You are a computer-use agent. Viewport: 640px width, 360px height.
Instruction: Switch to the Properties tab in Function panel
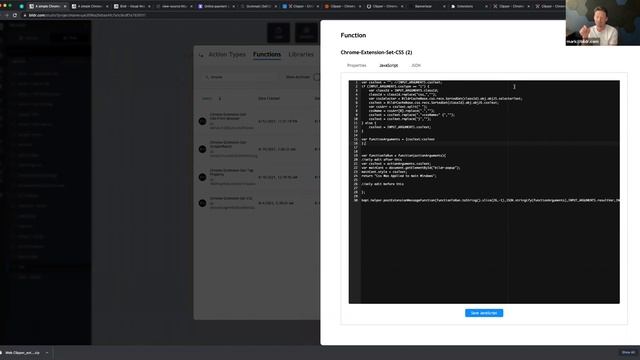click(x=356, y=65)
